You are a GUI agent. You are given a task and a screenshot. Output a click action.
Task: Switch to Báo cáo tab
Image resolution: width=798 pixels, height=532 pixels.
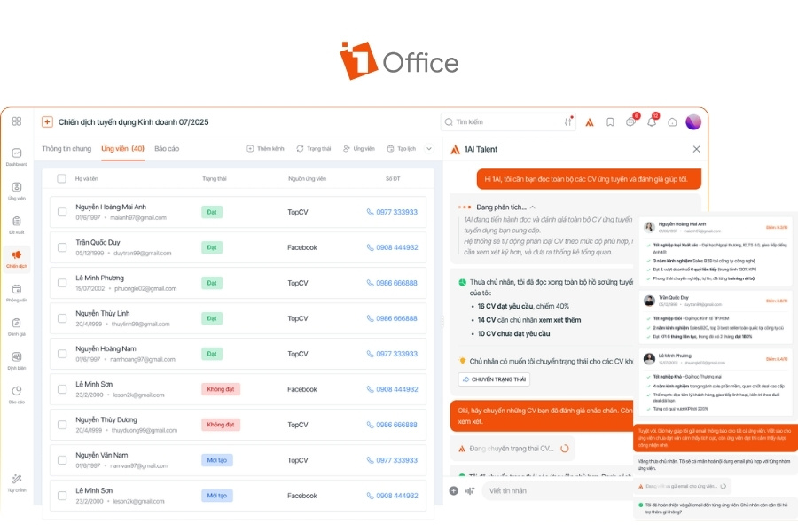coord(167,149)
